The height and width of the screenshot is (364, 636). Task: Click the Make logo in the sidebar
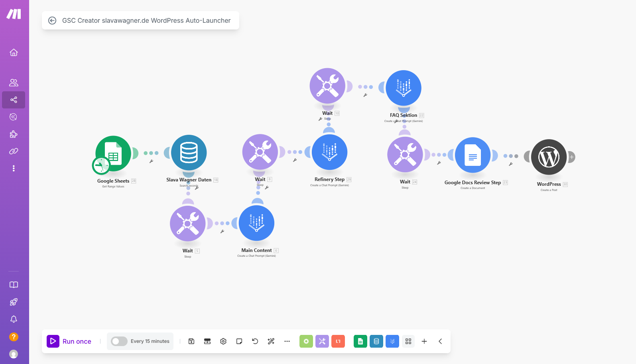[14, 14]
